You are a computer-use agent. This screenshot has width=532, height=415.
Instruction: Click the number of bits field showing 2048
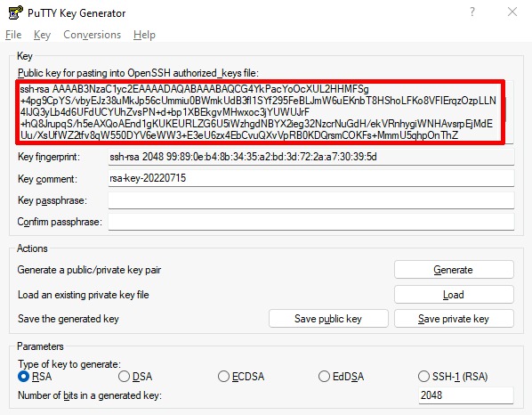[466, 395]
